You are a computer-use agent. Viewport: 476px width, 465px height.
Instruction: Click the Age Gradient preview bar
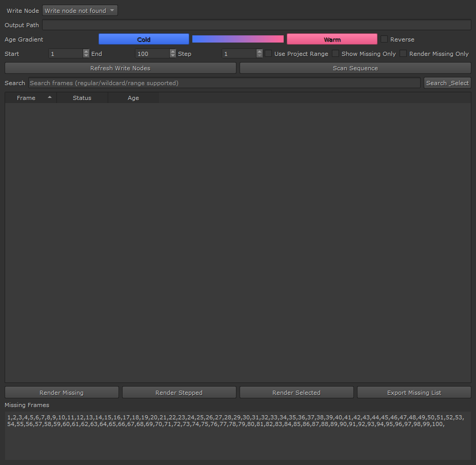[237, 39]
